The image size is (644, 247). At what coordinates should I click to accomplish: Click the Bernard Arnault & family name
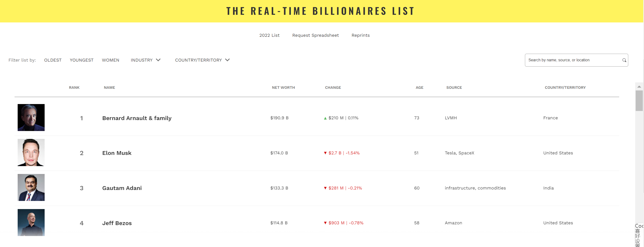tap(137, 118)
